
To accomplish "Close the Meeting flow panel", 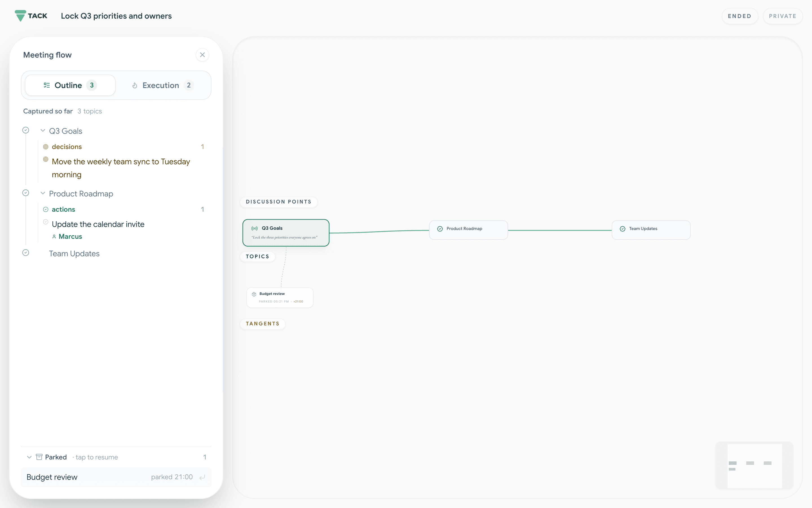I will coord(202,55).
